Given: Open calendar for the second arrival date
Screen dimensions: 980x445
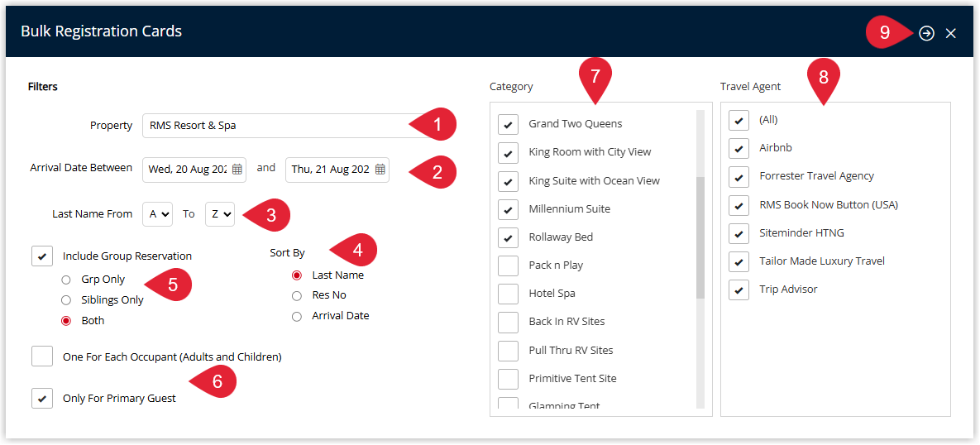Looking at the screenshot, I should coord(380,170).
